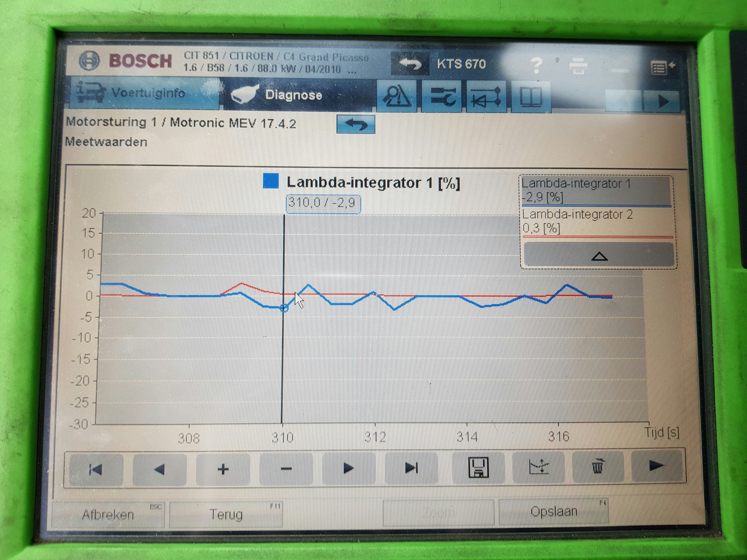The width and height of the screenshot is (747, 560).
Task: Jump to first recording sample
Action: [96, 469]
